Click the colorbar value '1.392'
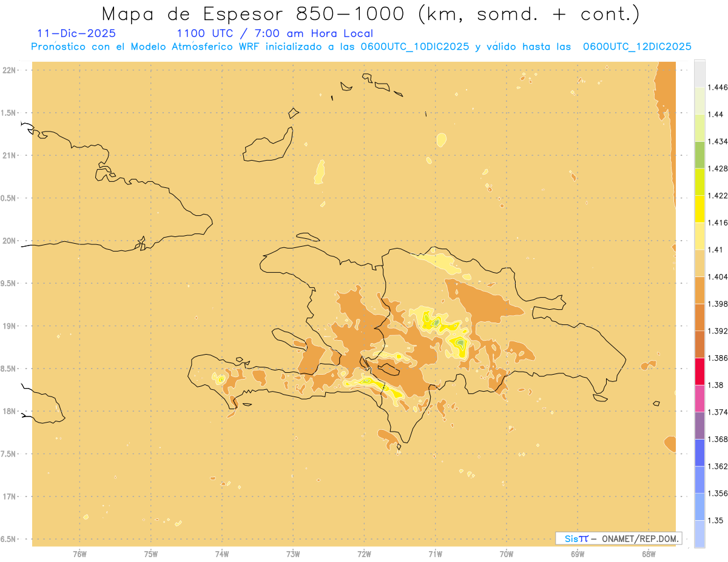 (x=718, y=331)
